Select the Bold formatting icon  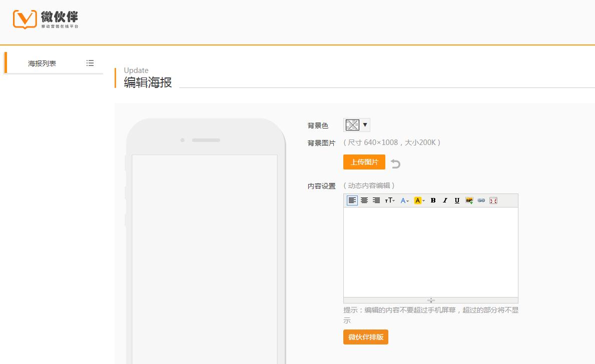click(x=433, y=200)
